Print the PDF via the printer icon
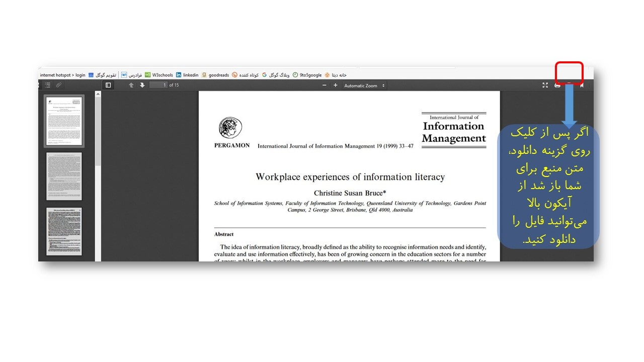The width and height of the screenshot is (644, 362). (x=557, y=85)
